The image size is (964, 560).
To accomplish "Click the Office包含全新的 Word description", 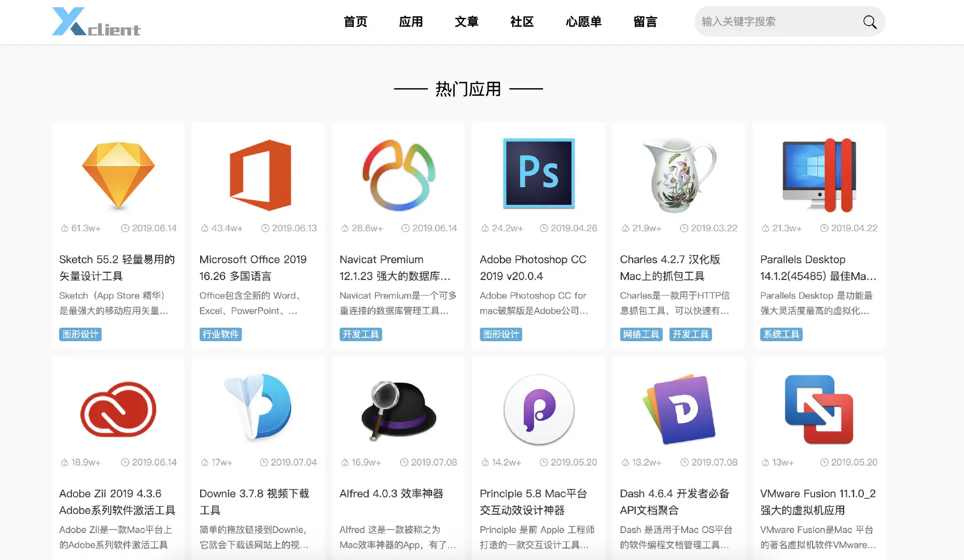I will 250,303.
